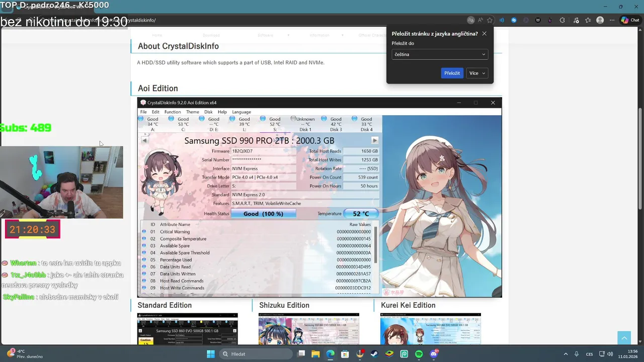Click the Language menu in the screenshot

[x=242, y=112]
